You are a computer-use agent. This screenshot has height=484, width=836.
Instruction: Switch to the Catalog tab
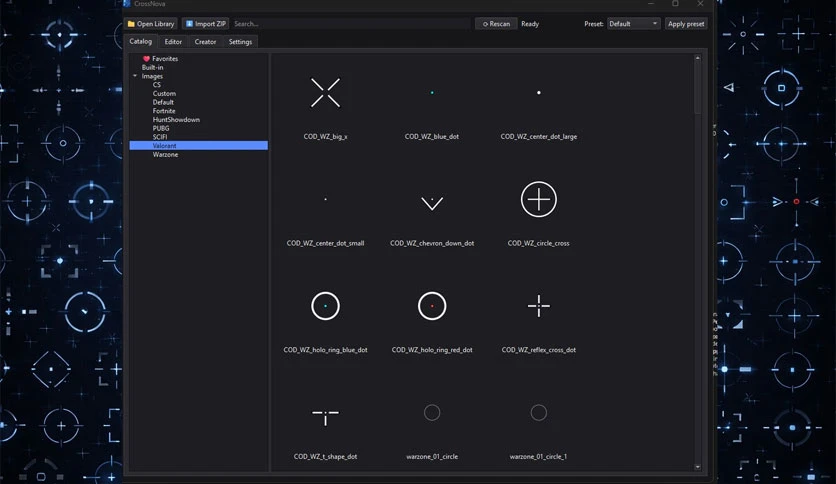[x=141, y=42]
